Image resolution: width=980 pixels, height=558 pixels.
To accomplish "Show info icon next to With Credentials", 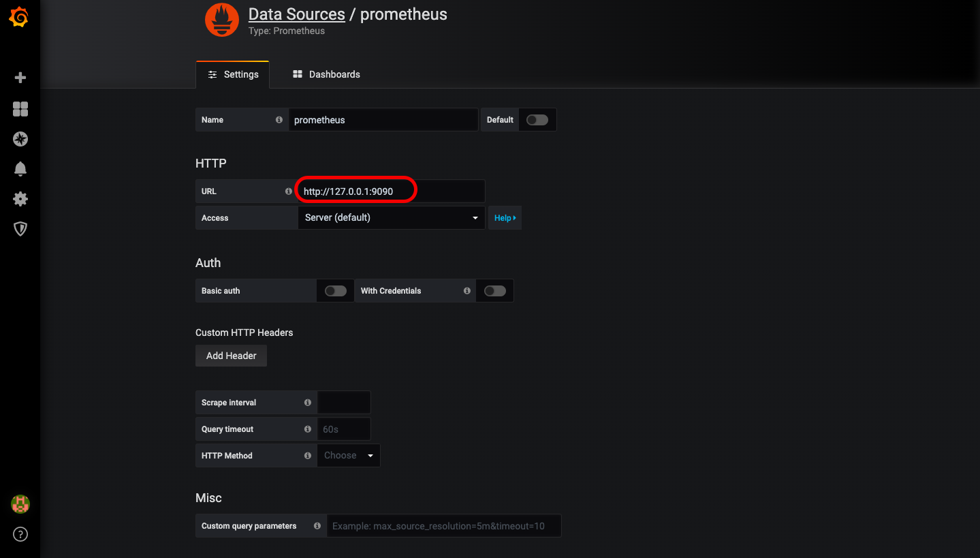I will pyautogui.click(x=467, y=291).
